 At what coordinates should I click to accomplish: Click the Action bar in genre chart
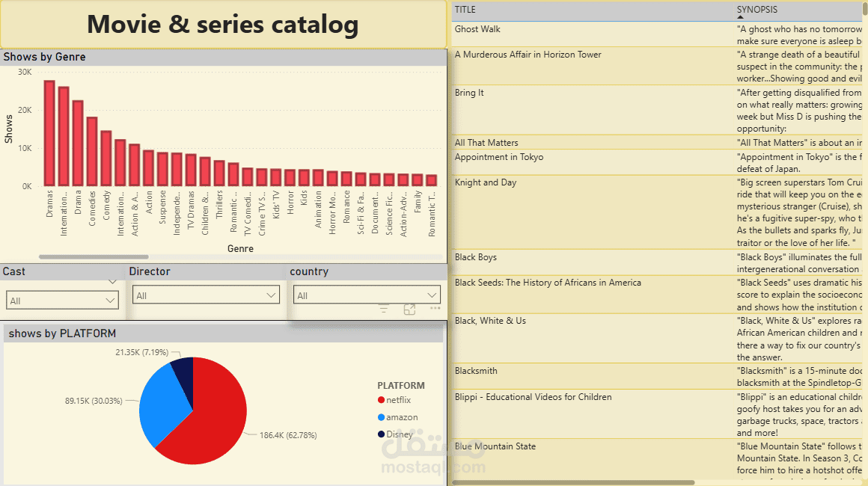[148, 168]
